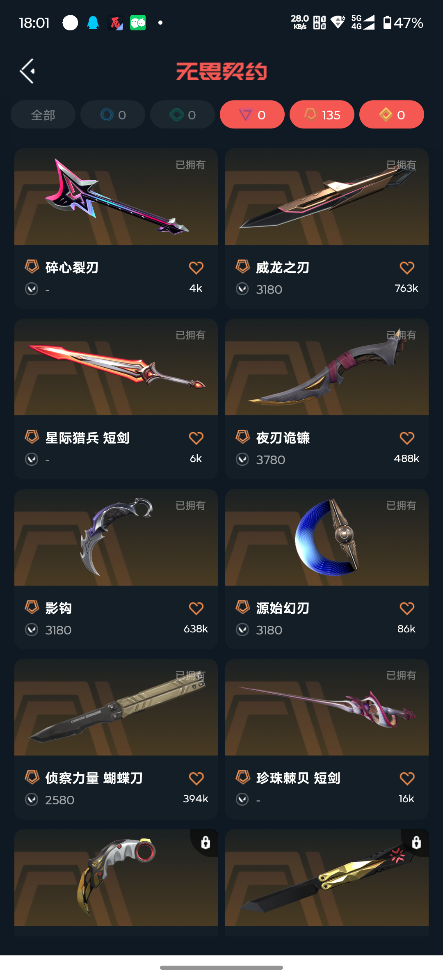The image size is (443, 980).
Task: Select the 全部 filter tab
Action: pyautogui.click(x=43, y=114)
